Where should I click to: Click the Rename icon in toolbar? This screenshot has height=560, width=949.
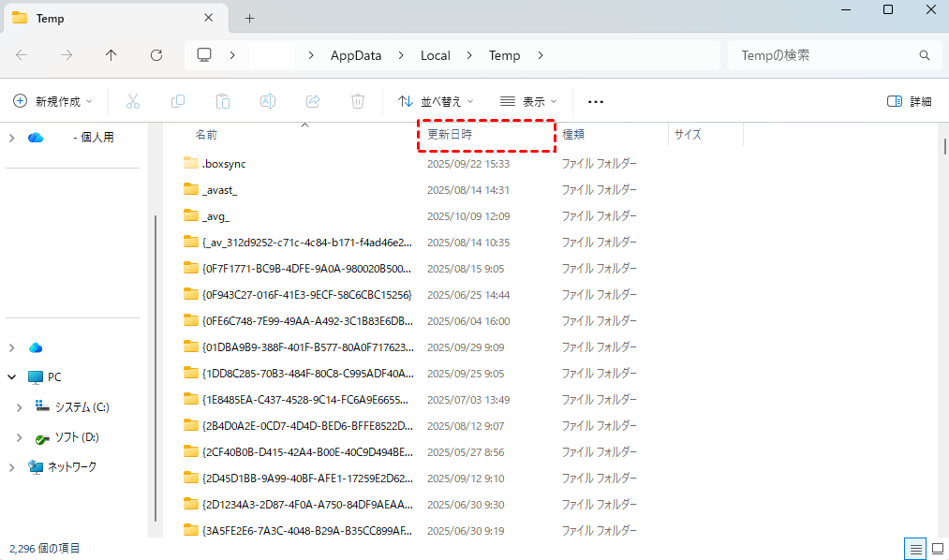268,101
